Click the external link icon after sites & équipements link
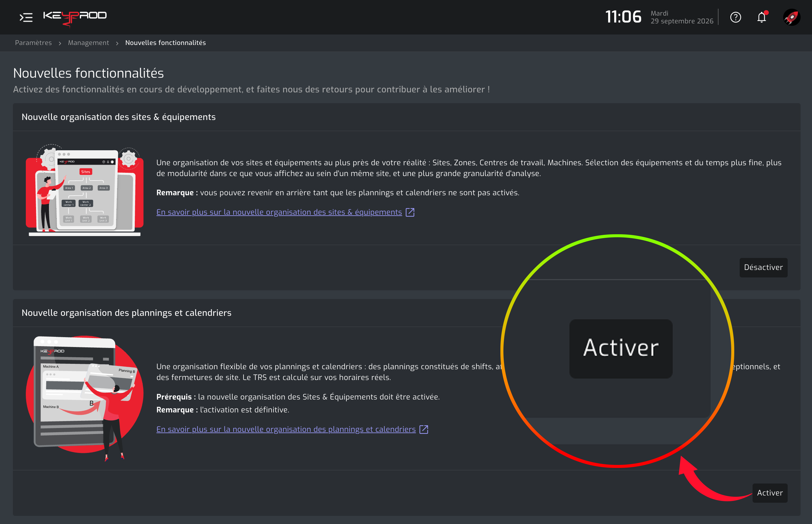This screenshot has width=812, height=524. click(410, 212)
